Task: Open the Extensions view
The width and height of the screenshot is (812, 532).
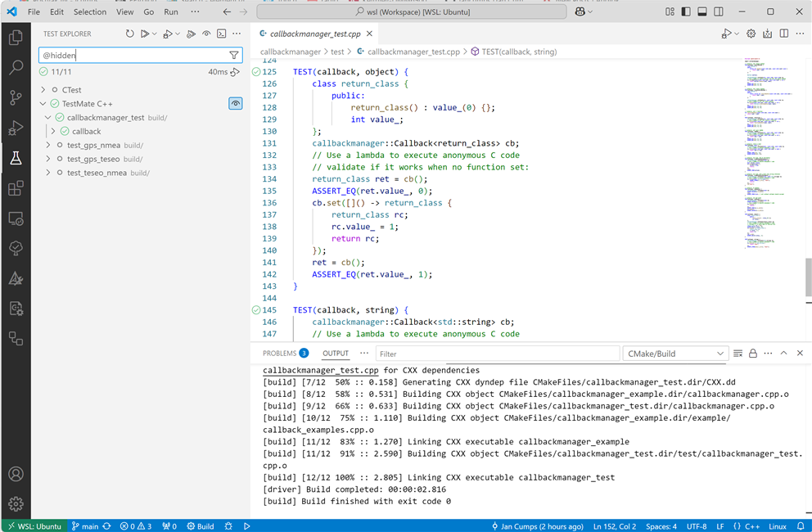Action: [x=16, y=188]
